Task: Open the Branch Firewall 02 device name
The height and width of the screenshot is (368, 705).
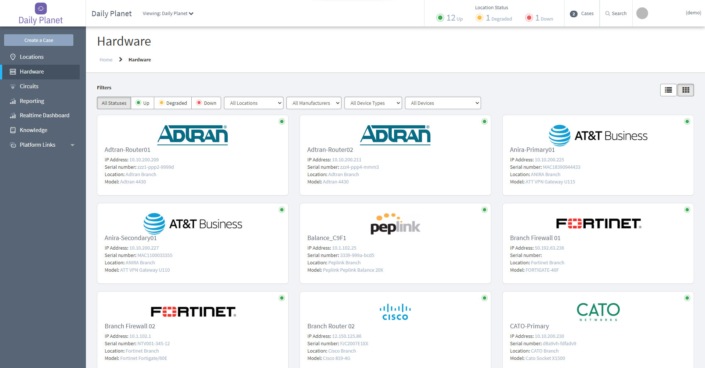Action: pos(129,326)
